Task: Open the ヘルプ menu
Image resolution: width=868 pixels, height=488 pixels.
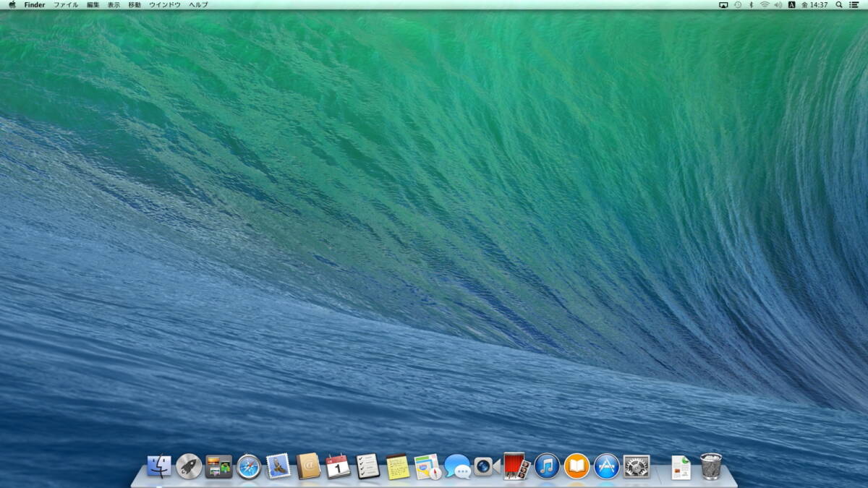Action: click(x=198, y=4)
